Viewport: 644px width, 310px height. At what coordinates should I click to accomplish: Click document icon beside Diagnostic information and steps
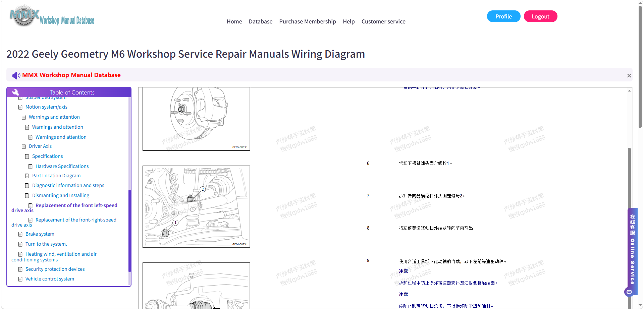[27, 186]
